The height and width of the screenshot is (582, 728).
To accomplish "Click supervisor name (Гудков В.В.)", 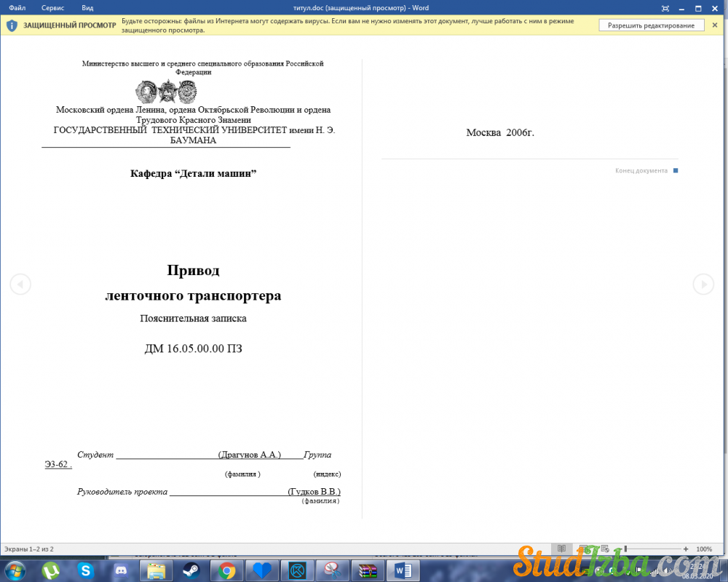I will pos(314,492).
